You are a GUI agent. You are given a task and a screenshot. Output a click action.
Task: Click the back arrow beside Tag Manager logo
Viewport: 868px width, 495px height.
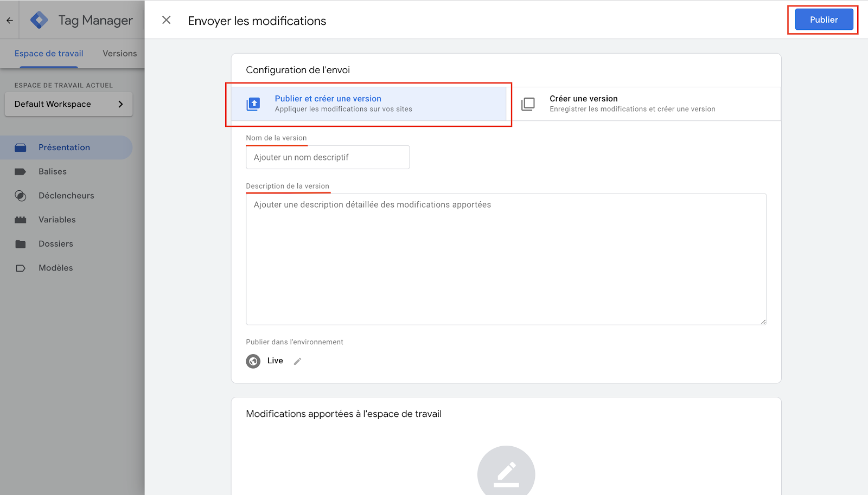pyautogui.click(x=10, y=21)
